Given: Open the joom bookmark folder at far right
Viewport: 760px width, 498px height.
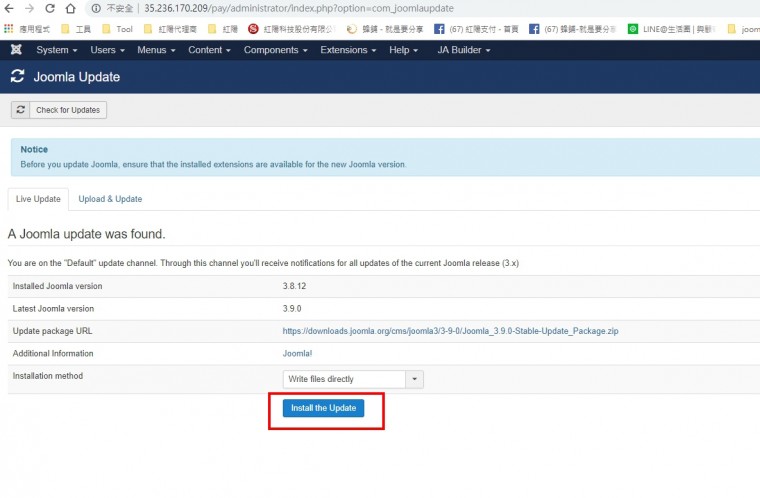Looking at the screenshot, I should [744, 29].
